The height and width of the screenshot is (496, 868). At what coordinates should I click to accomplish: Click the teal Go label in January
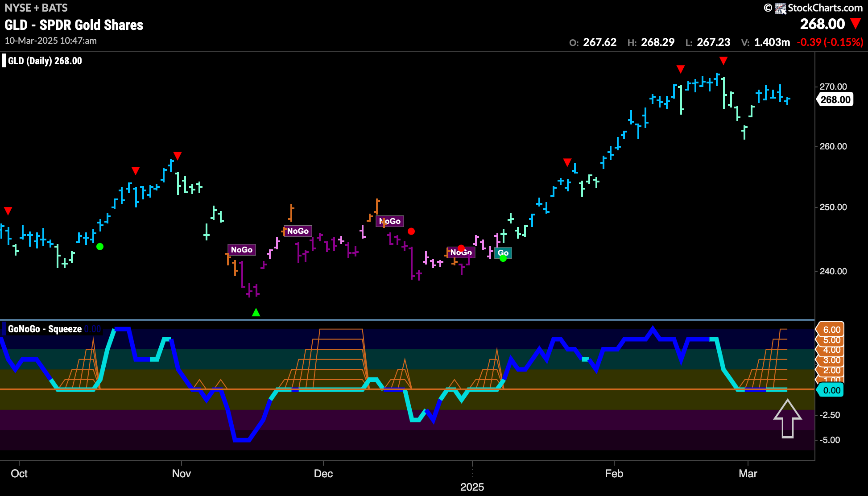503,253
